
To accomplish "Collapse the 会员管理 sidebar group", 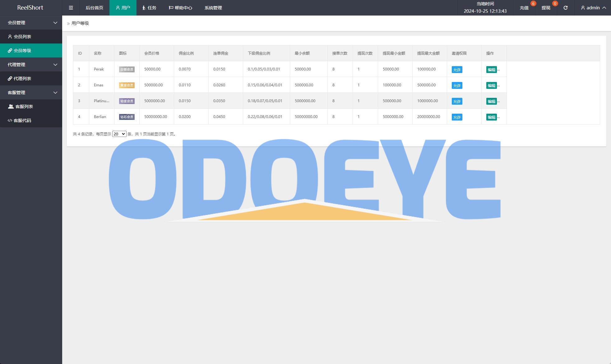I will (31, 23).
